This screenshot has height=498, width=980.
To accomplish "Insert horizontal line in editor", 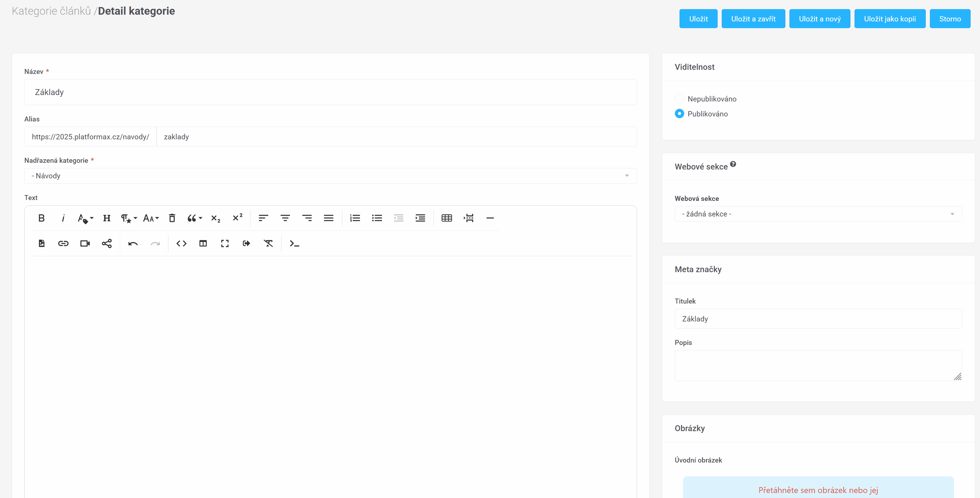I will tap(490, 218).
